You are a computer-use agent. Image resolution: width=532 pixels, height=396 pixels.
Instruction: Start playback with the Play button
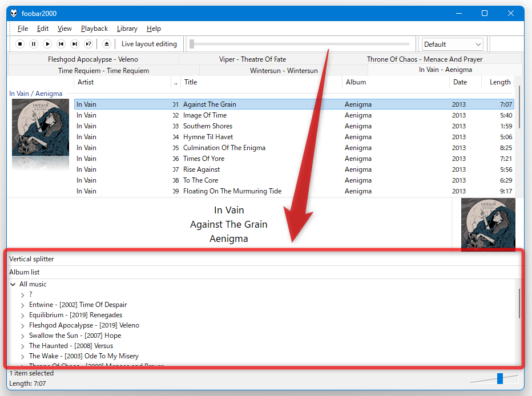click(47, 44)
